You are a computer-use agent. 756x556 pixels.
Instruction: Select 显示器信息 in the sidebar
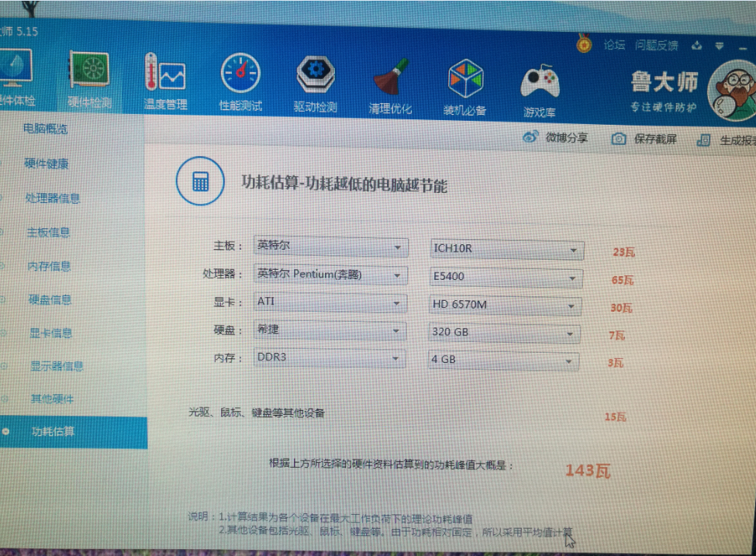tap(57, 366)
